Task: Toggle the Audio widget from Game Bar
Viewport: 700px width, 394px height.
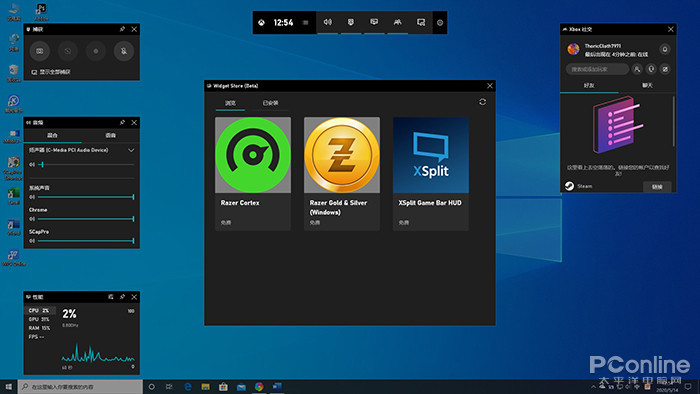Action: pos(328,22)
